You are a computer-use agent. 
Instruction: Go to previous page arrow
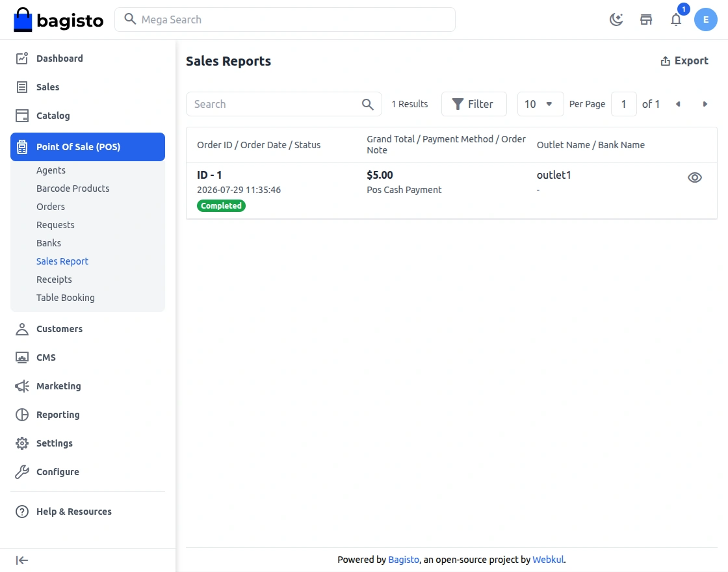coord(678,104)
